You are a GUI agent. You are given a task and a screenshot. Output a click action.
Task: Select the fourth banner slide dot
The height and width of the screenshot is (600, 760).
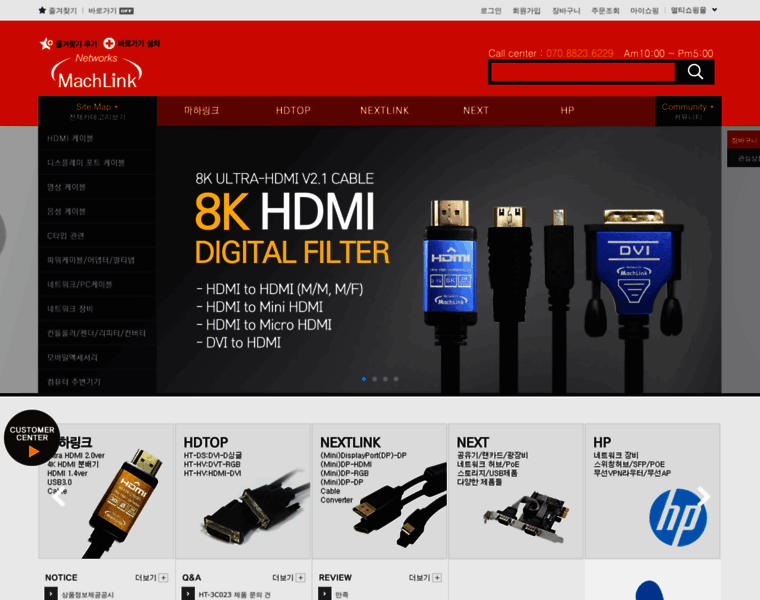[396, 379]
